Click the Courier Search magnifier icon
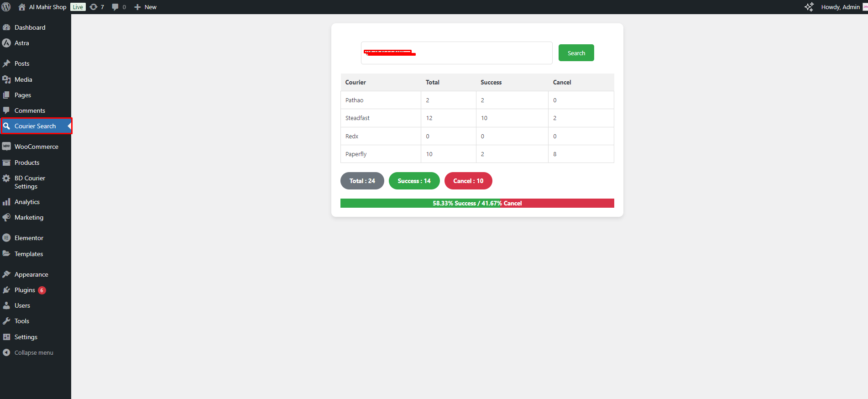 (x=6, y=126)
